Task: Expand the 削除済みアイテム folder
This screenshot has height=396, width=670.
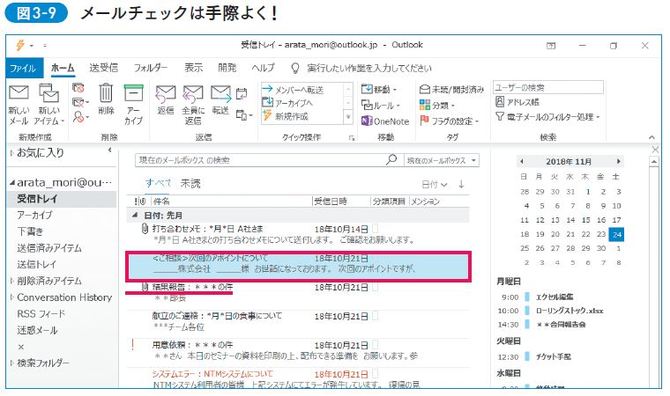Action: 12,281
